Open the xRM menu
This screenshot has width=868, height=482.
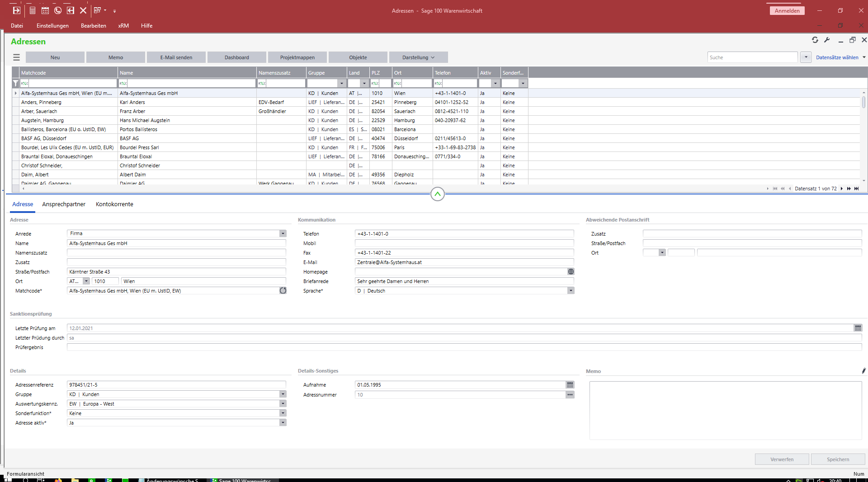tap(123, 26)
